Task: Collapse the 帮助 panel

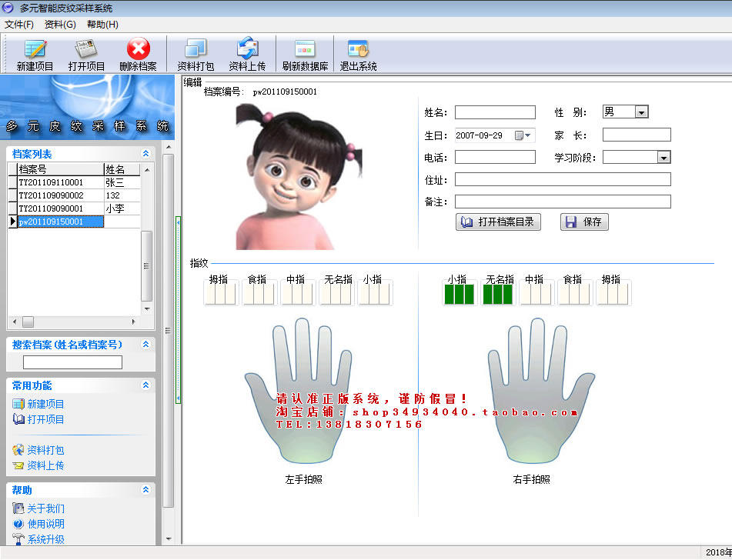Action: tap(145, 489)
